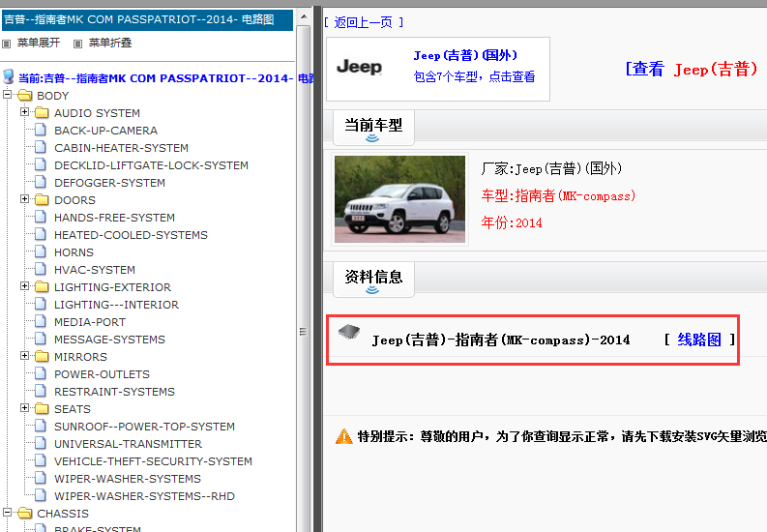The height and width of the screenshot is (532, 767).
Task: Go back via 返回上一页 link
Action: (364, 22)
